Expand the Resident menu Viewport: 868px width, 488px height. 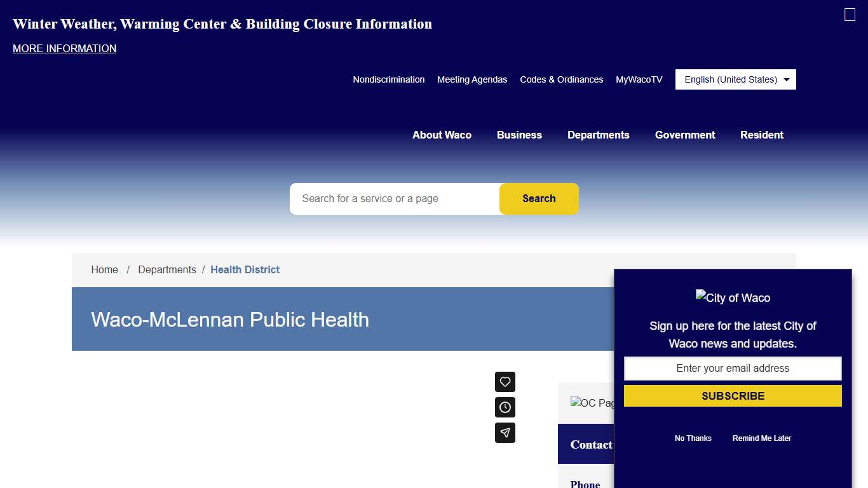click(761, 135)
